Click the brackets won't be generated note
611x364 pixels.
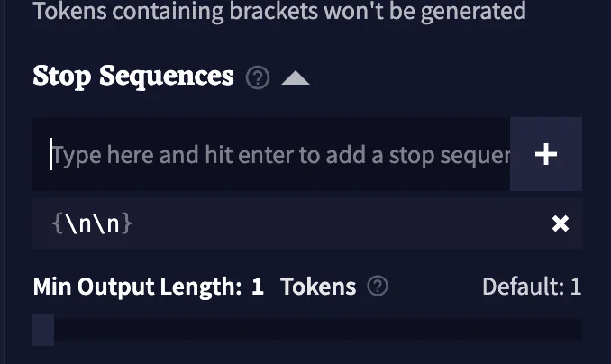click(279, 11)
